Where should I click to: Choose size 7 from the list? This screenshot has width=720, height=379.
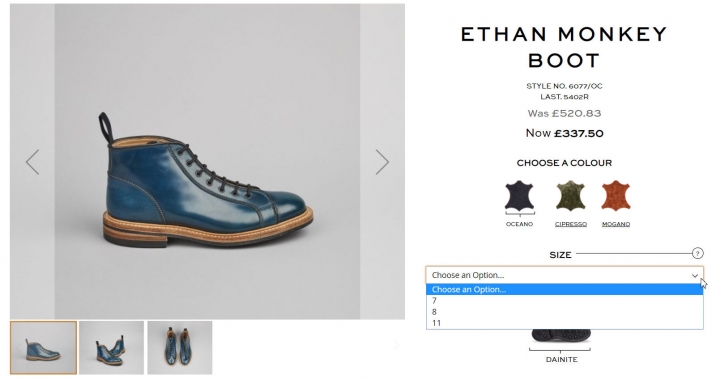tap(565, 300)
